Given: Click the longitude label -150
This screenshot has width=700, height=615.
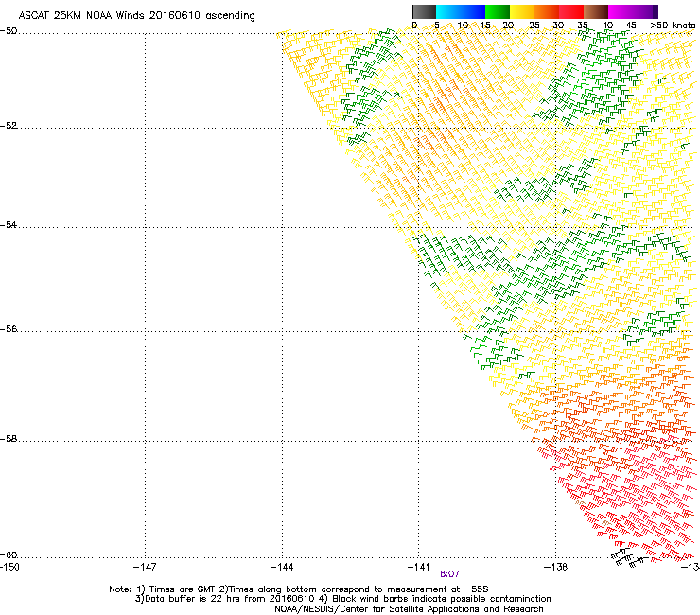Looking at the screenshot, I should [9, 567].
